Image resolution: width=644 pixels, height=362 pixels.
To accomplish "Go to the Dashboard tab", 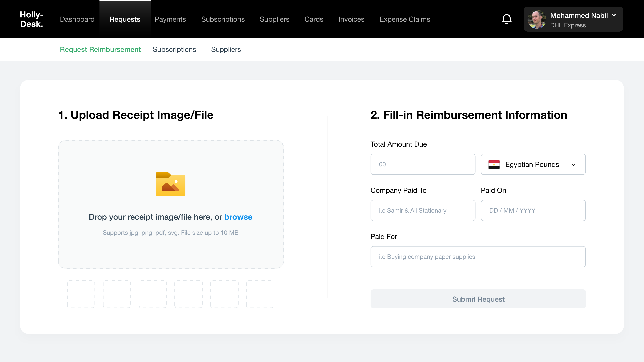I will click(x=77, y=19).
